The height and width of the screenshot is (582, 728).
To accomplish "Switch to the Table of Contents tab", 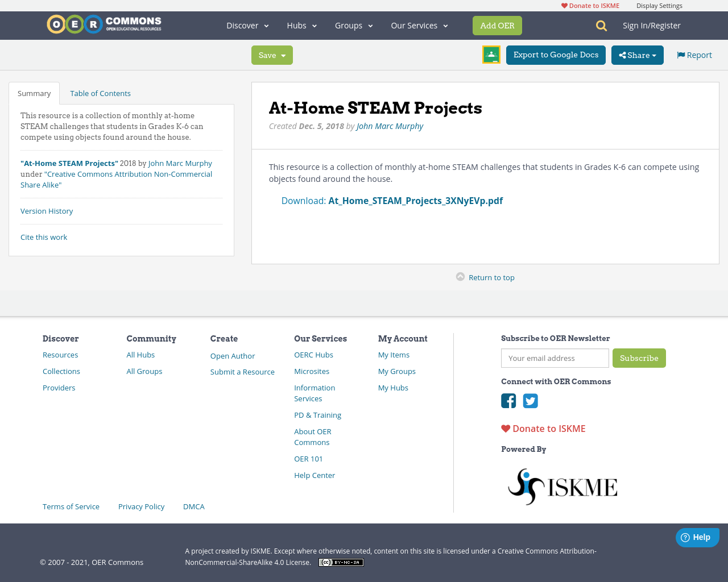I will tap(100, 93).
